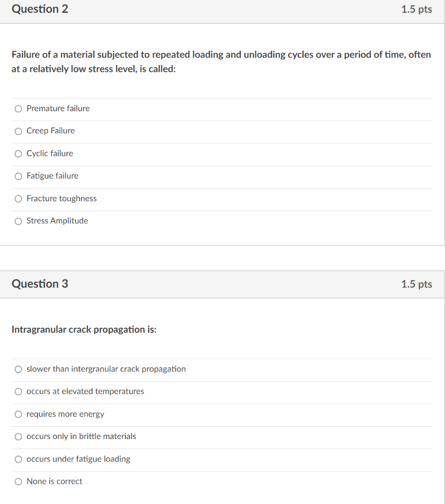Click the Question 3 header title
This screenshot has width=445, height=504.
tap(40, 284)
